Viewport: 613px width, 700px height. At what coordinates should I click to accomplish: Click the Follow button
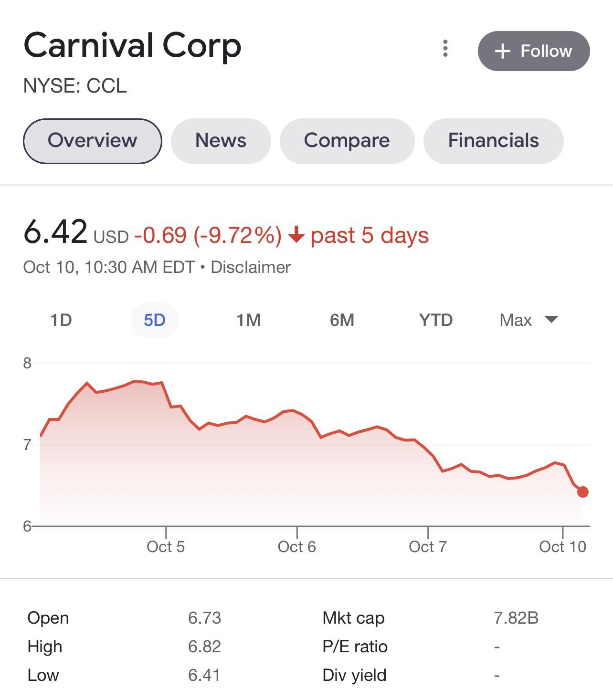(533, 51)
